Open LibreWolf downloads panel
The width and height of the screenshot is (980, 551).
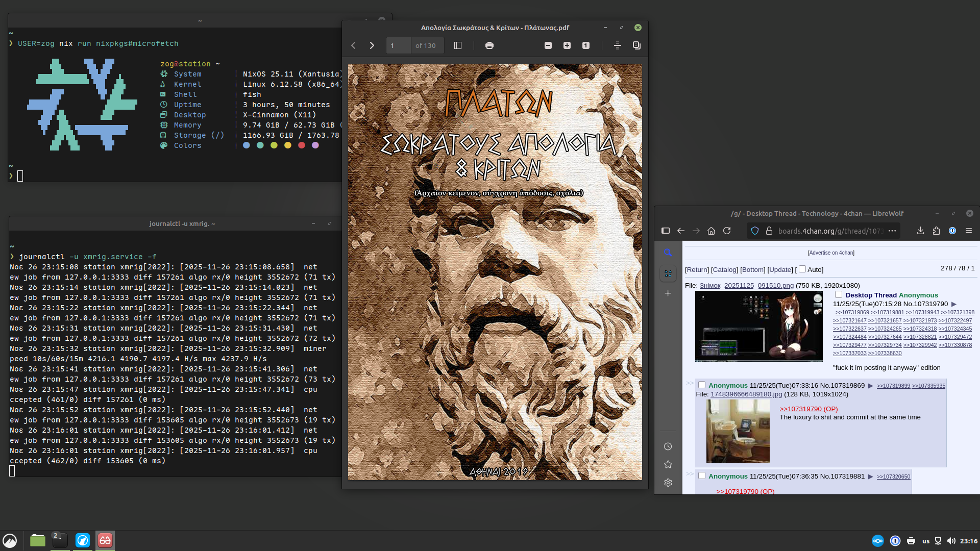point(920,231)
